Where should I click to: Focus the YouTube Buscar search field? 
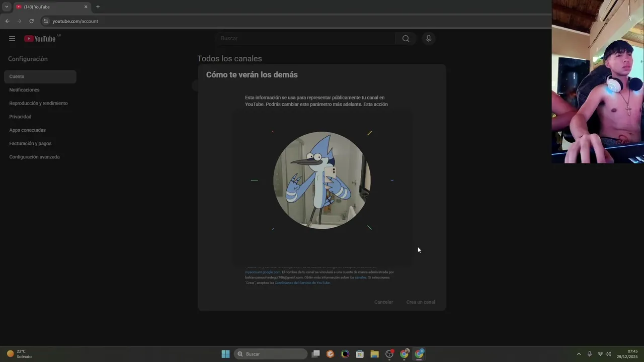click(x=306, y=39)
